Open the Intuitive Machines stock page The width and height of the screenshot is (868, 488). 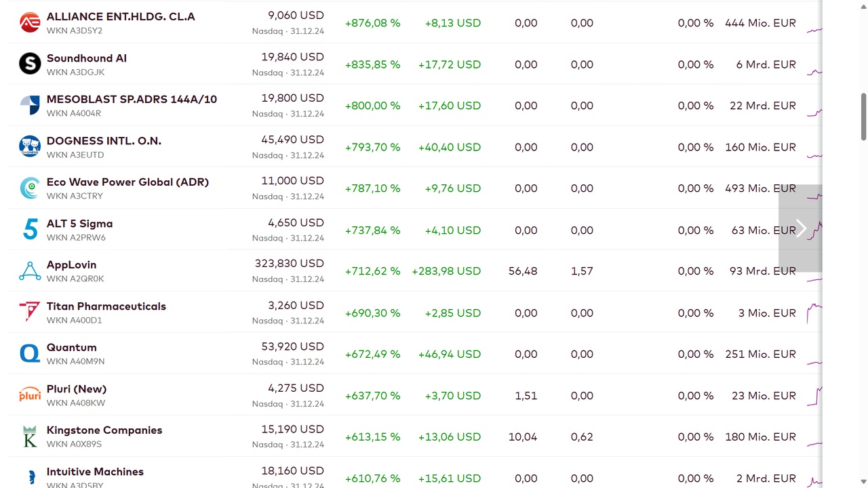[95, 472]
